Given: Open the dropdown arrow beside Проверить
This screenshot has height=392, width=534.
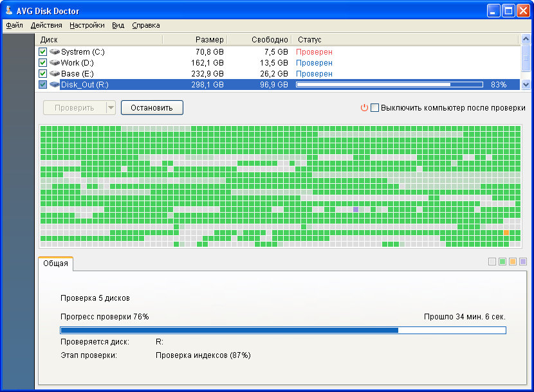Looking at the screenshot, I should pyautogui.click(x=111, y=108).
